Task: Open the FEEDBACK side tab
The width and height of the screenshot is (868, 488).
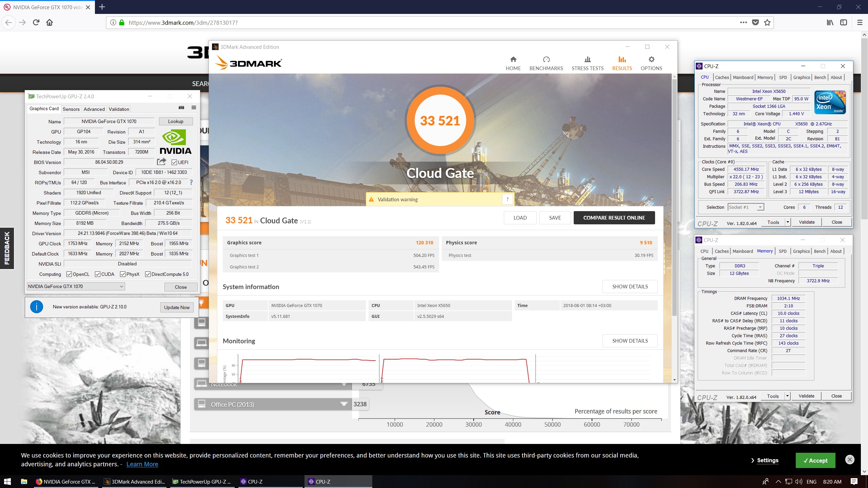Action: (x=7, y=248)
